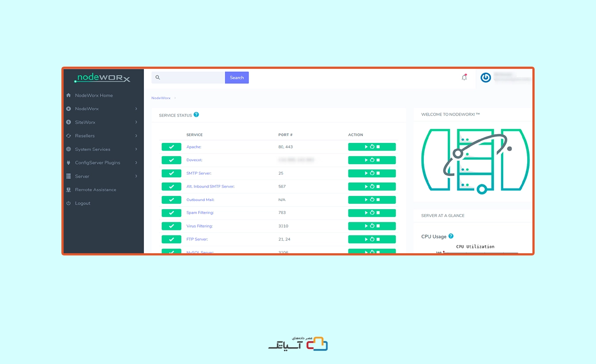Viewport: 596px width, 364px height.
Task: Start the FTP Server service
Action: 366,239
